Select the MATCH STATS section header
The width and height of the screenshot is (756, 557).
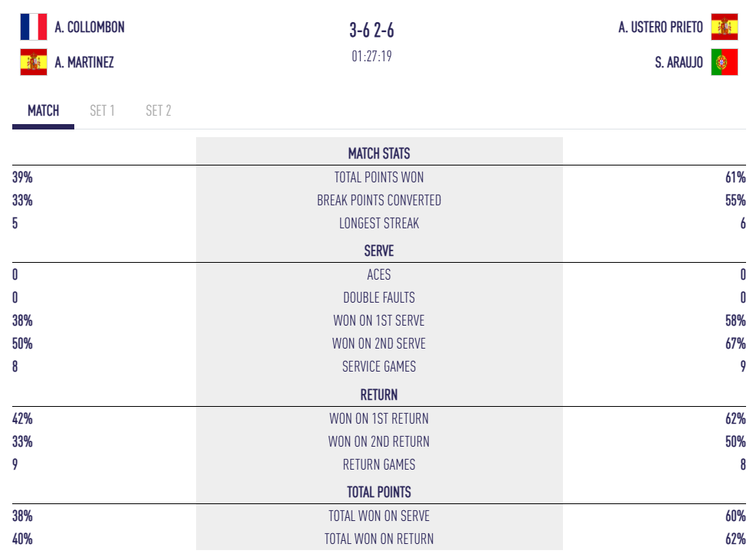click(379, 153)
